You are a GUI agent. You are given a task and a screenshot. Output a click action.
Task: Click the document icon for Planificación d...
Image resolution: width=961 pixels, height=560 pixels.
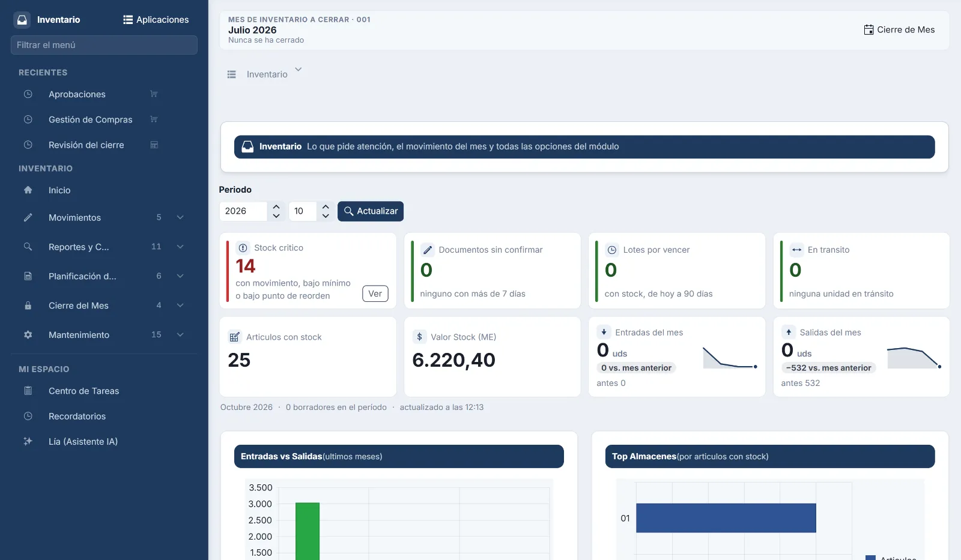[28, 276]
